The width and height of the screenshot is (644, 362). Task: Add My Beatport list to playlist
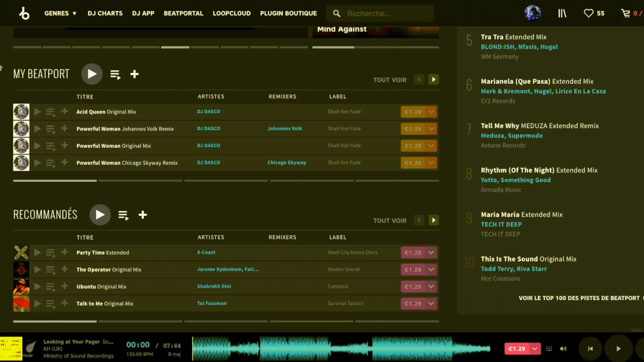(135, 74)
